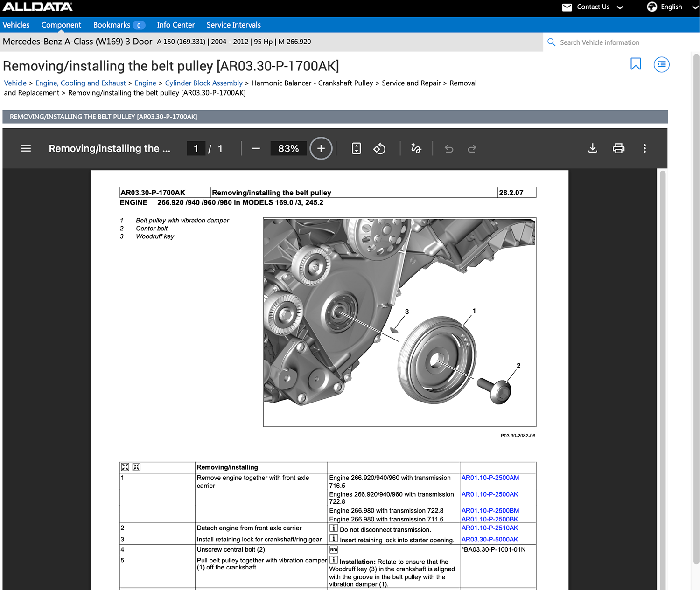Click the Contact Us envelope icon
This screenshot has width=700, height=590.
[567, 7]
